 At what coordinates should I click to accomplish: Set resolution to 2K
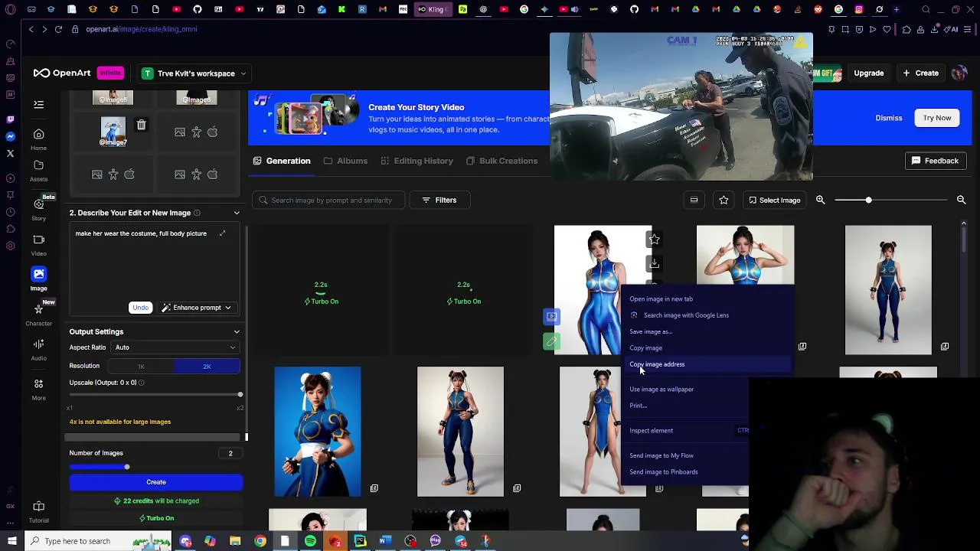point(207,367)
